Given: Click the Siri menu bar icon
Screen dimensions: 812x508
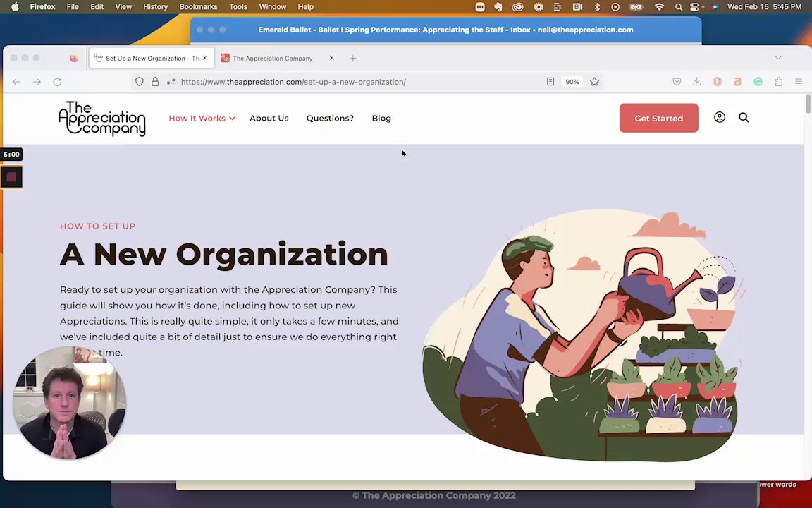Looking at the screenshot, I should [715, 7].
